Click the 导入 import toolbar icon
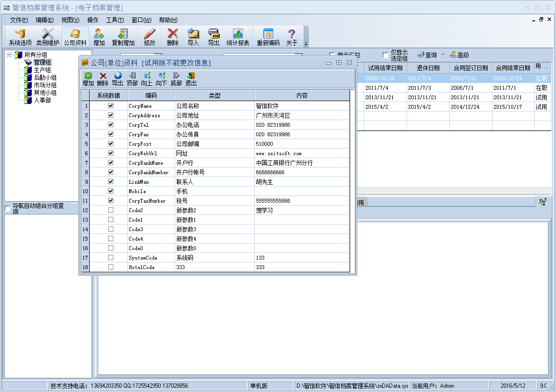 coord(193,37)
